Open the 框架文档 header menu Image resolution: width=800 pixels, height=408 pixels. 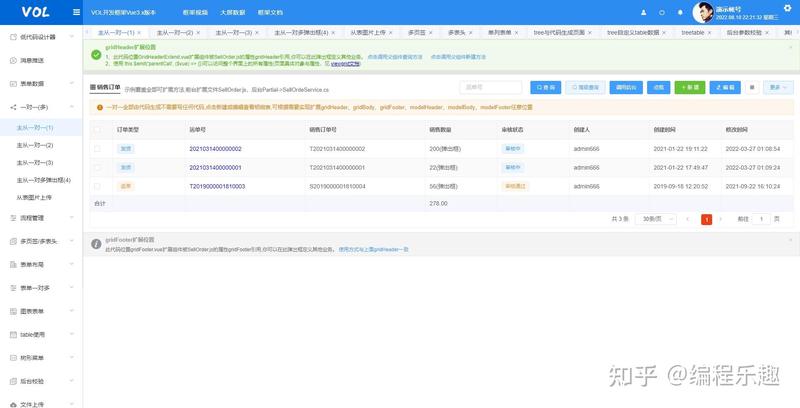pyautogui.click(x=270, y=12)
